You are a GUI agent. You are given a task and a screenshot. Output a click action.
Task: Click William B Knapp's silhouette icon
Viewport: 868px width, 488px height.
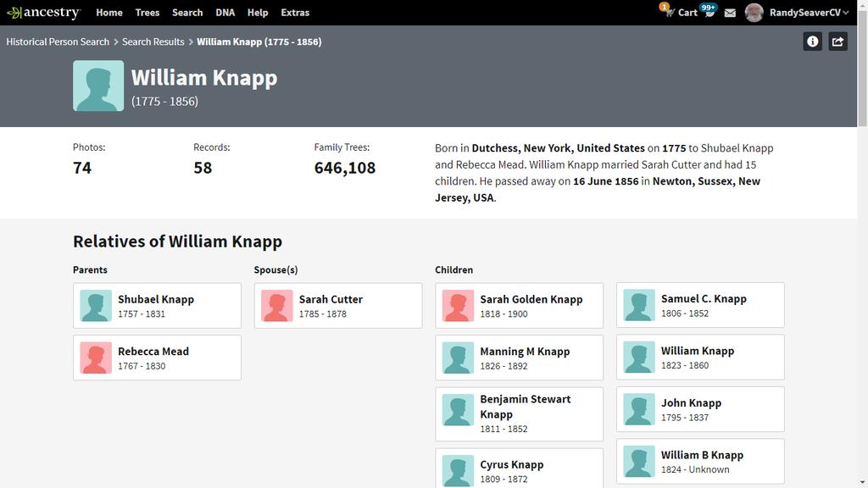tap(639, 462)
